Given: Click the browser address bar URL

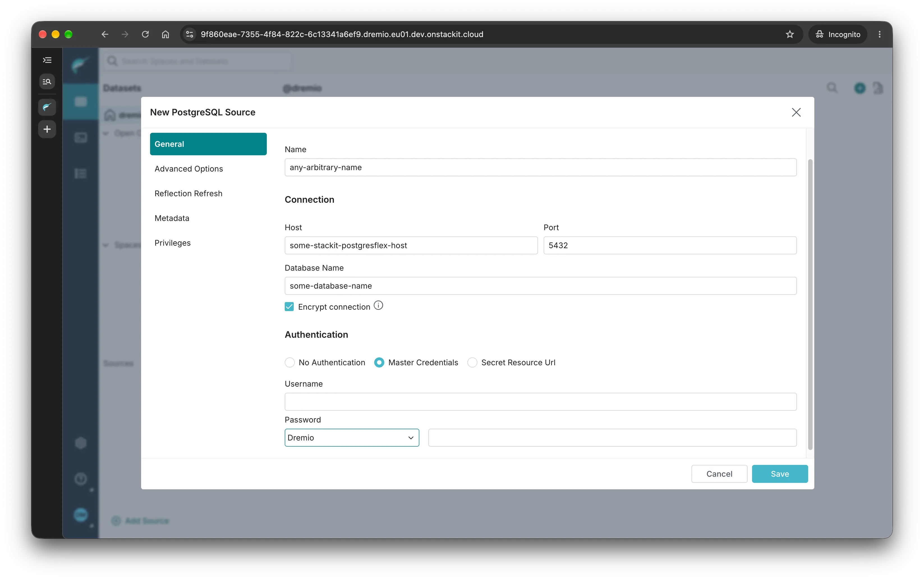Looking at the screenshot, I should pos(342,34).
